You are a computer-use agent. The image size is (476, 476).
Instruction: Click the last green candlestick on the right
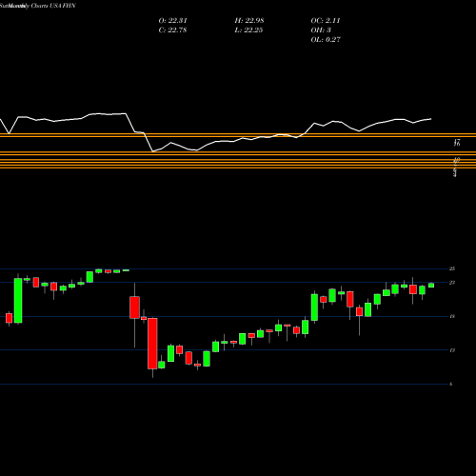tap(431, 285)
